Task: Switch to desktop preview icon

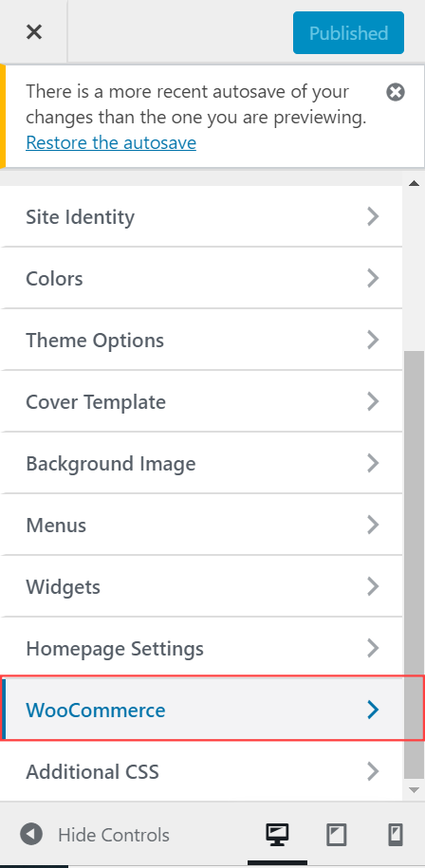Action: coord(277,834)
